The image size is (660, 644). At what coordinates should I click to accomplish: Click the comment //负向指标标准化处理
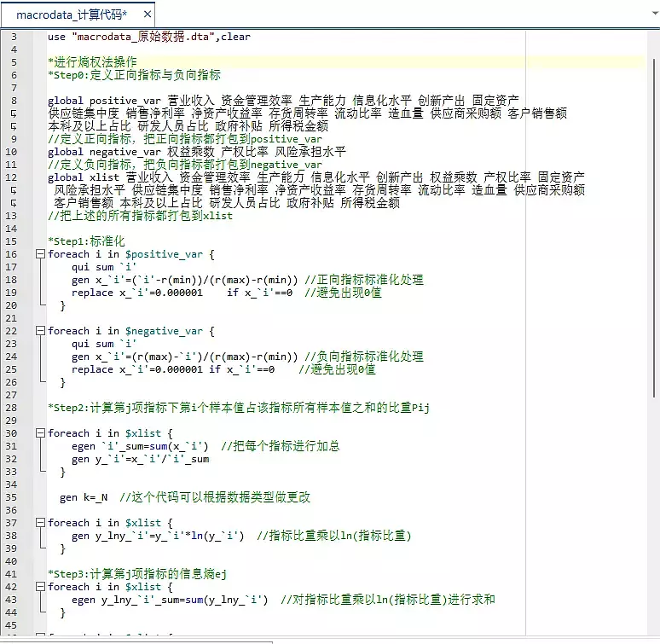coord(364,357)
